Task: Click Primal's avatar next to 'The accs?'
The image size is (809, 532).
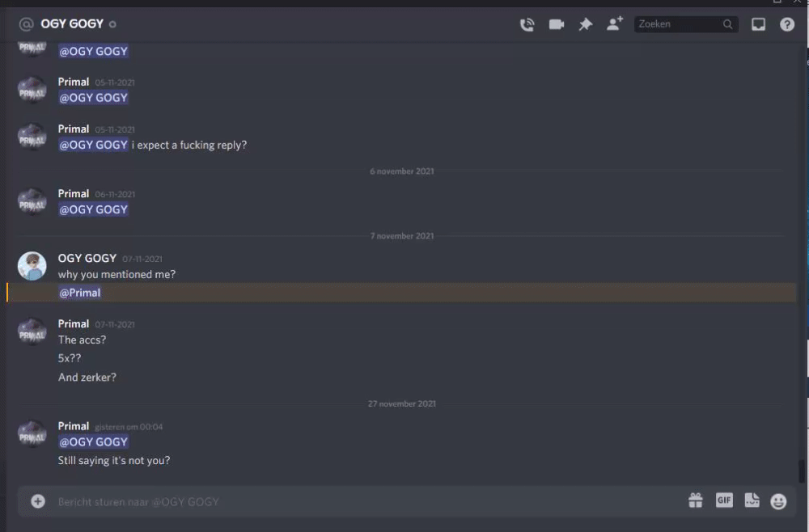Action: (x=32, y=331)
